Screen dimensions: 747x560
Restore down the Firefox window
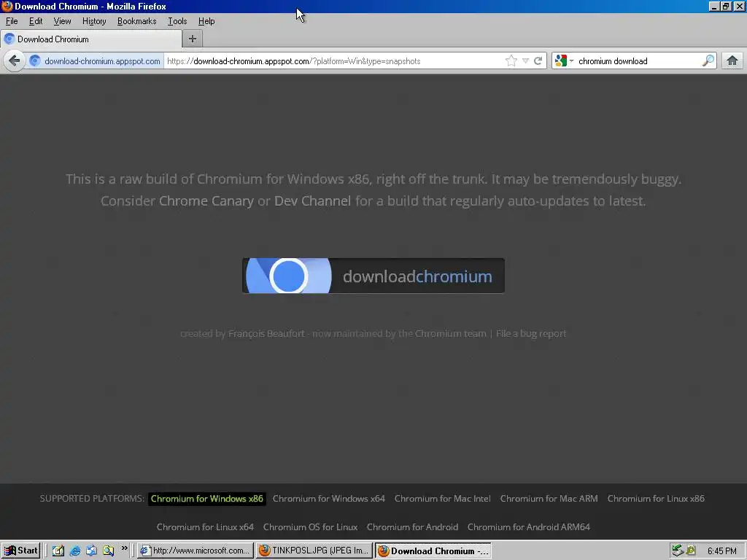pos(726,7)
